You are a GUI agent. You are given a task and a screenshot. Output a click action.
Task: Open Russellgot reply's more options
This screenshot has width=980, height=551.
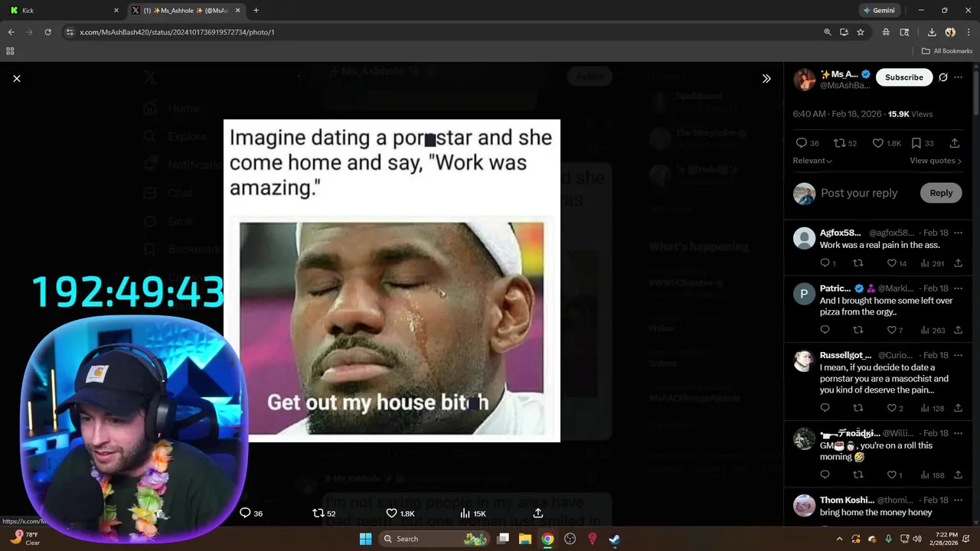[959, 355]
